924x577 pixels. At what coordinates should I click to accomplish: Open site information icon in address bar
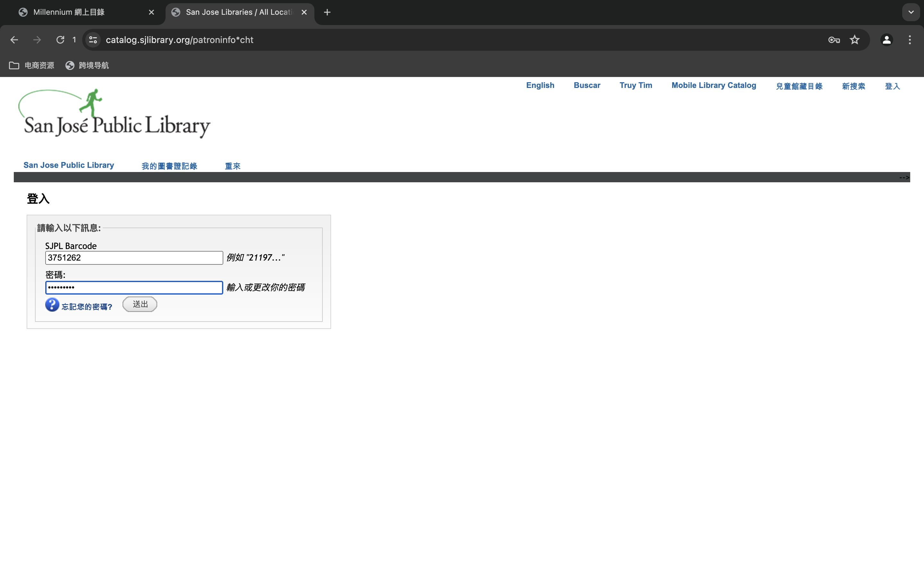tap(93, 40)
